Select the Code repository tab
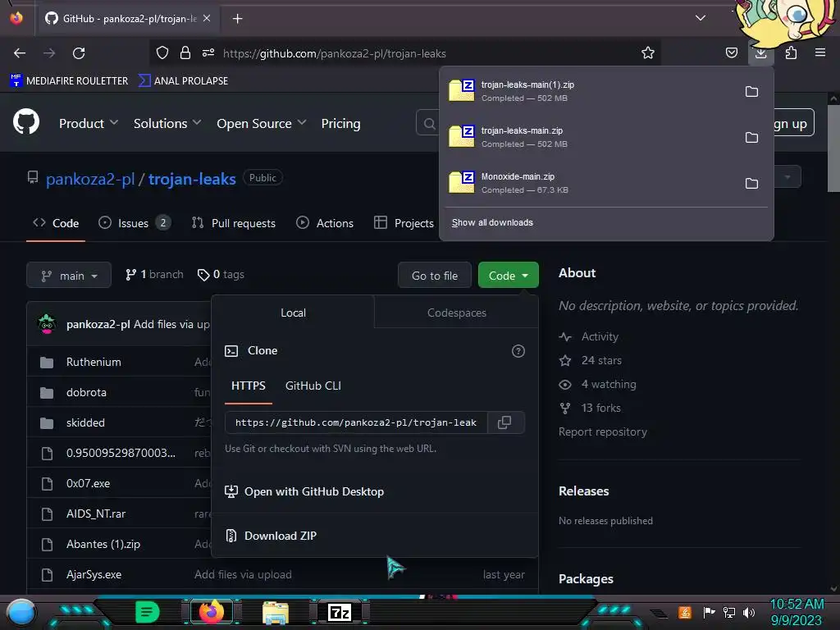The height and width of the screenshot is (630, 840). [x=56, y=223]
